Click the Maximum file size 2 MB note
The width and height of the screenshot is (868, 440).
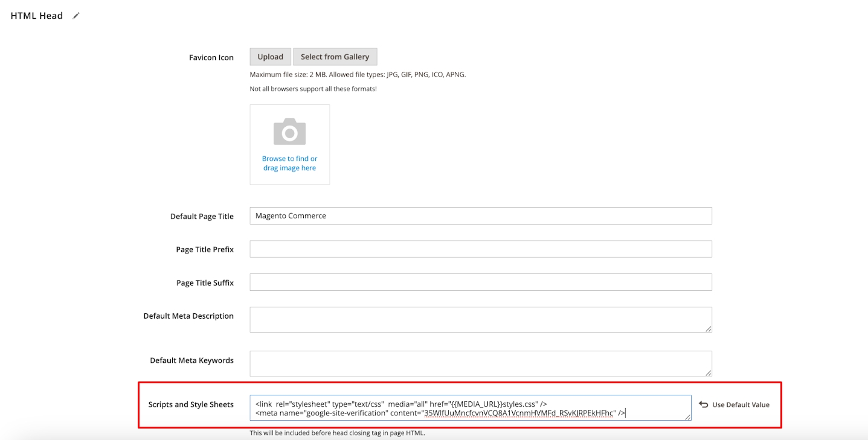pyautogui.click(x=358, y=75)
